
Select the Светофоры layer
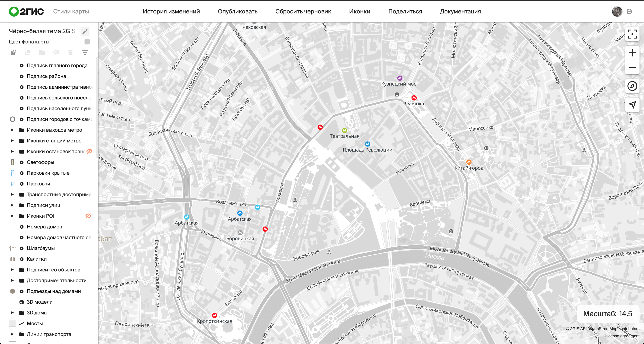pos(40,162)
